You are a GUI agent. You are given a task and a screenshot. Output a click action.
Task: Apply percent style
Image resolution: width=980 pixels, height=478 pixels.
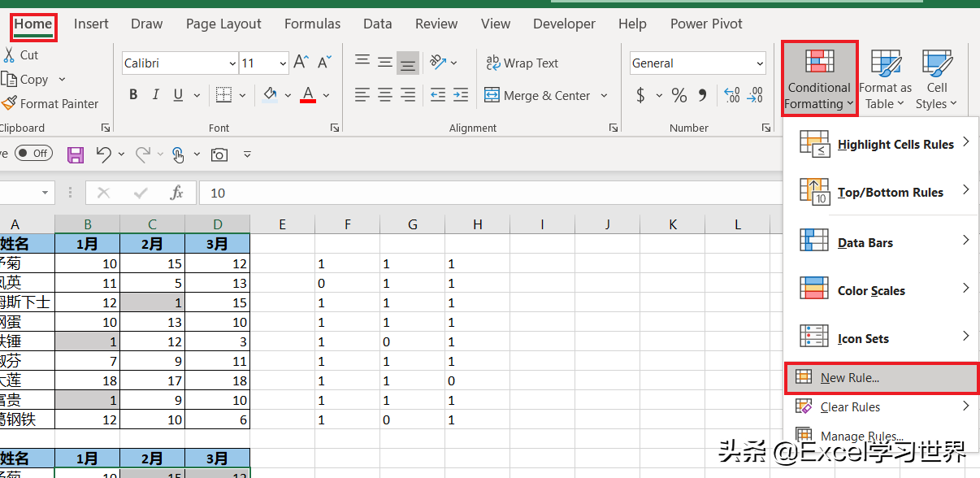pyautogui.click(x=679, y=96)
